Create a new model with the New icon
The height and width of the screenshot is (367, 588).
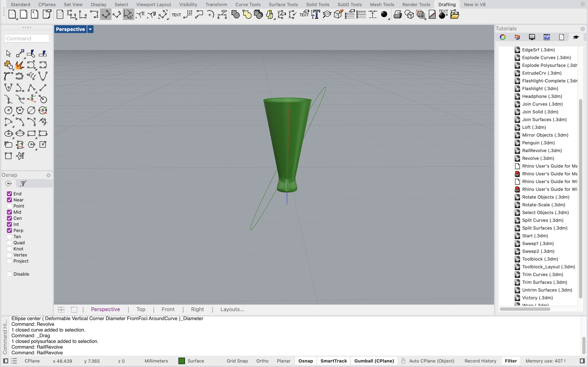[x=12, y=14]
